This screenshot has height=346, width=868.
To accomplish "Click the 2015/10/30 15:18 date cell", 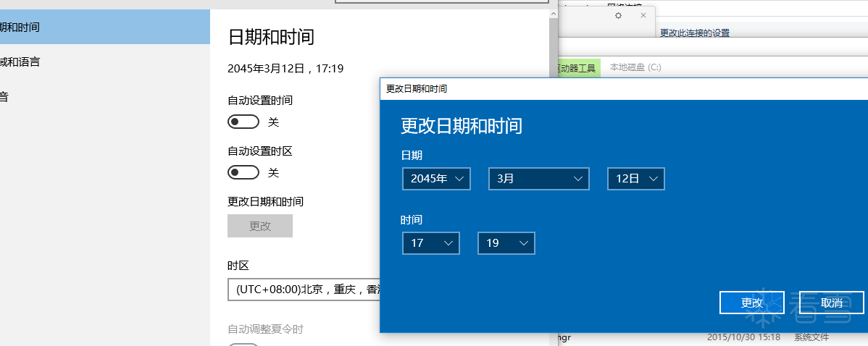I will tap(743, 337).
